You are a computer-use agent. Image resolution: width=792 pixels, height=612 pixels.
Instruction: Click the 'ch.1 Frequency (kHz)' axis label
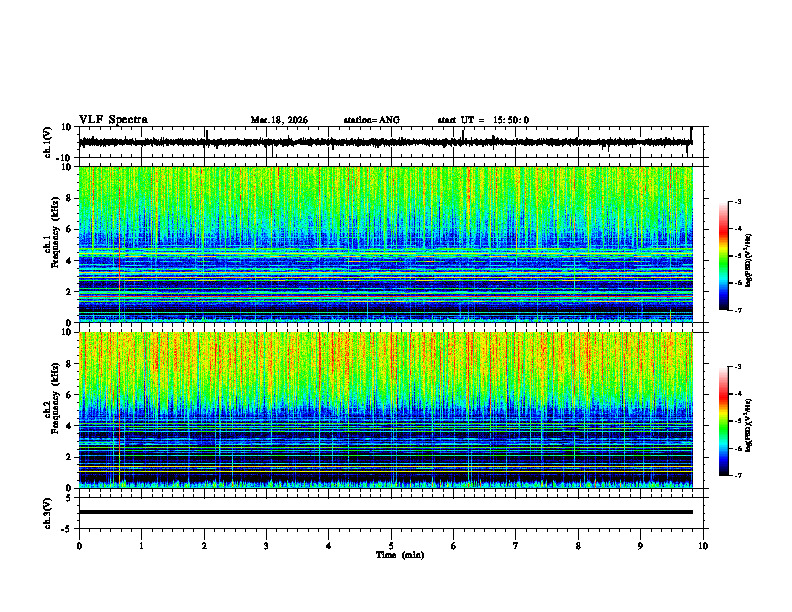pos(51,232)
